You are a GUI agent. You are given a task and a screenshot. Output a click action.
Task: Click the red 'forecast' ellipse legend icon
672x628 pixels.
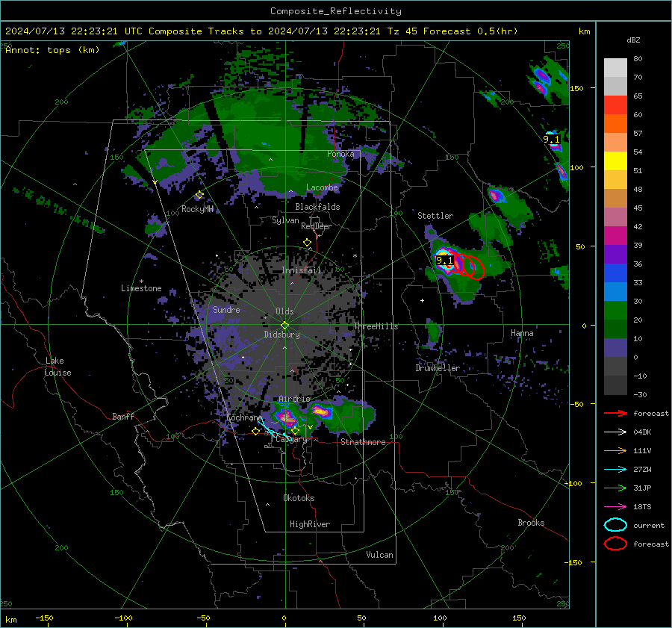click(615, 544)
